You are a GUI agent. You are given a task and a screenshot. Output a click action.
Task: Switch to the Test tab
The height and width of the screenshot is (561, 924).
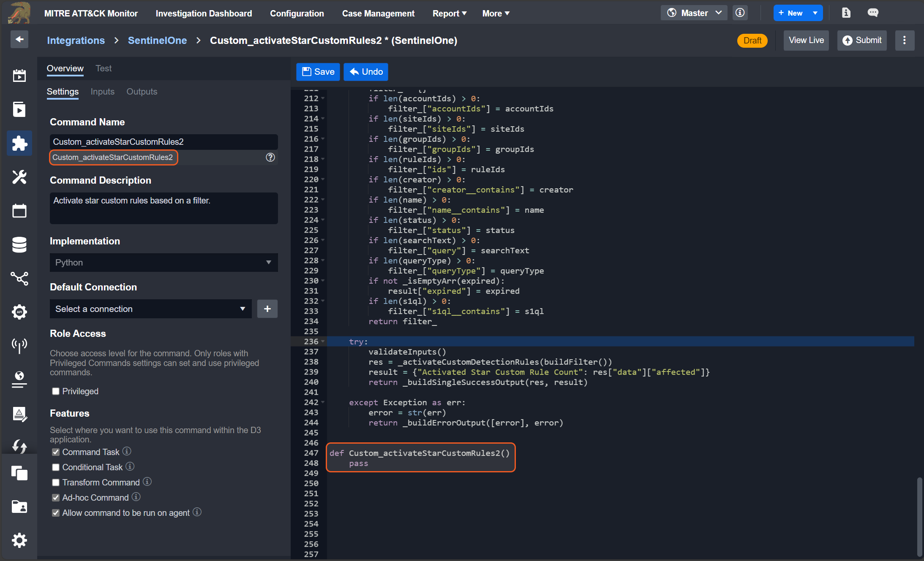pyautogui.click(x=103, y=68)
